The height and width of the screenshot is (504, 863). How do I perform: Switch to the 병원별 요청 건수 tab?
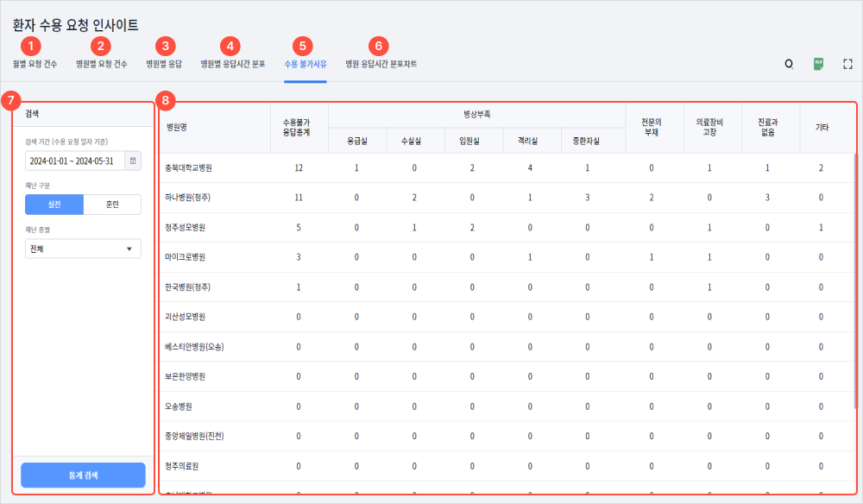click(102, 64)
